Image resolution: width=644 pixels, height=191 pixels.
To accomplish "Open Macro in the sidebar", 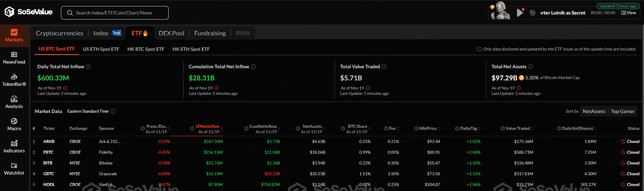I will (x=14, y=124).
